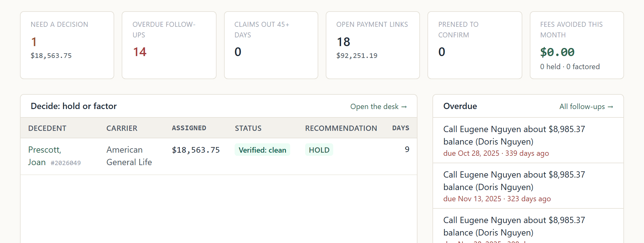
Task: Open follow-up due Oct 28, 2025
Action: coord(528,140)
